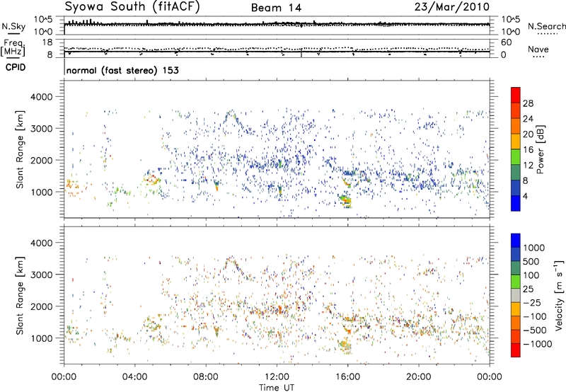Viewport: 566px width, 392px height.
Task: Click the "12:00" time tick label
Action: pos(277,377)
